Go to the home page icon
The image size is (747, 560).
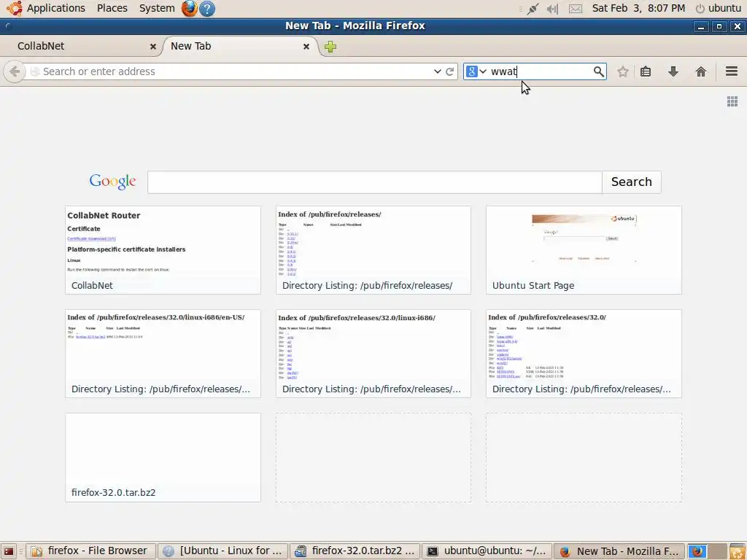(x=701, y=71)
